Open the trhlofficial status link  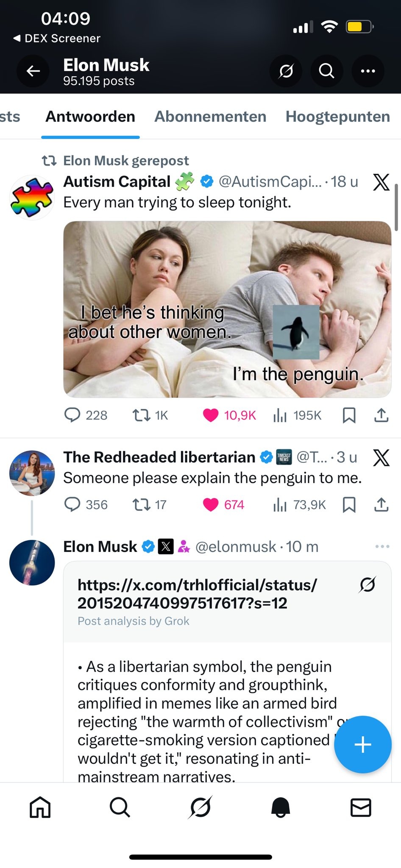click(197, 594)
